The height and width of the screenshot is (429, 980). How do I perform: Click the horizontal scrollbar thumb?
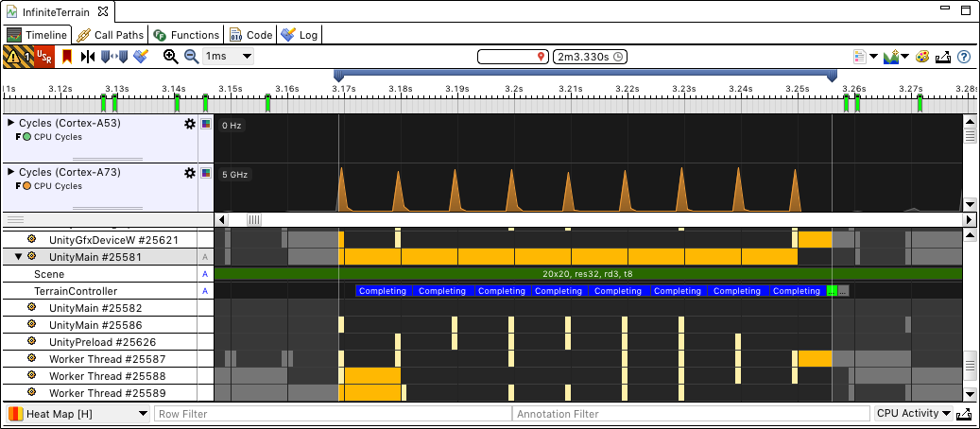coord(254,219)
